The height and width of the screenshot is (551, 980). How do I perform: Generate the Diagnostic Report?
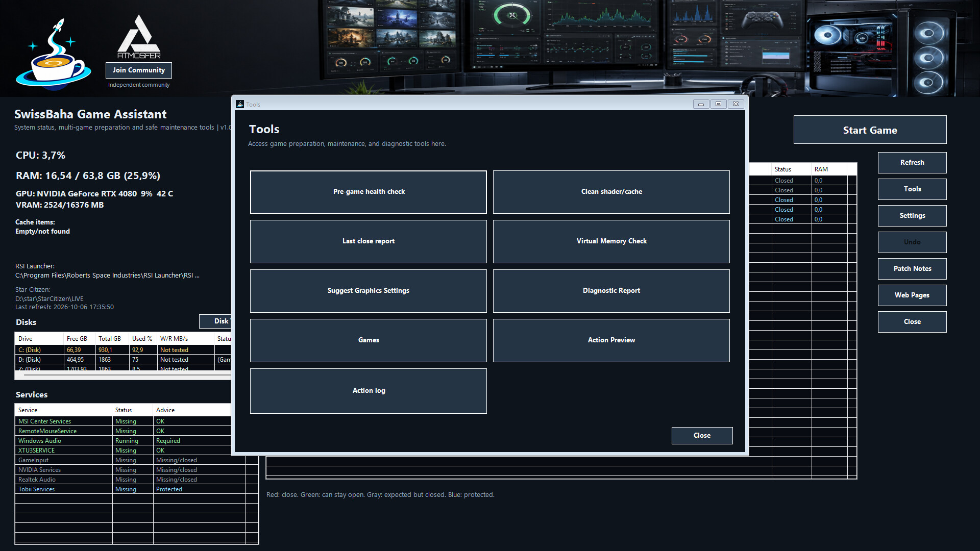[x=611, y=291]
